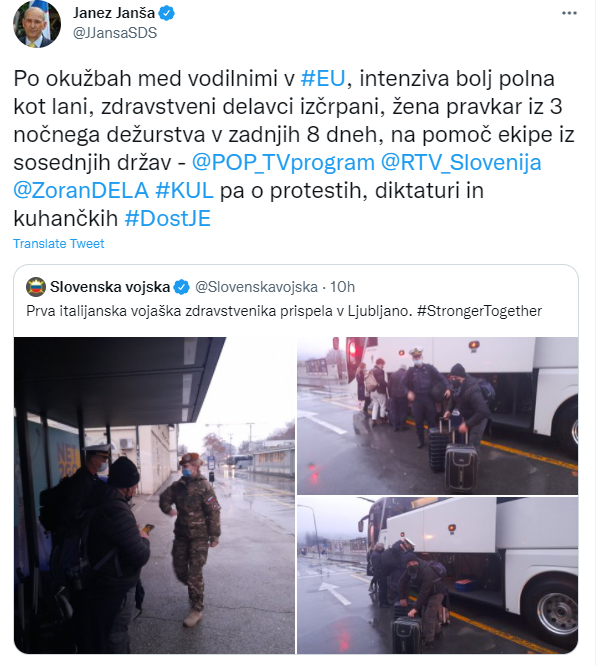Click Janez Janša's profile avatar
Image resolution: width=598 pixels, height=666 pixels.
click(37, 24)
